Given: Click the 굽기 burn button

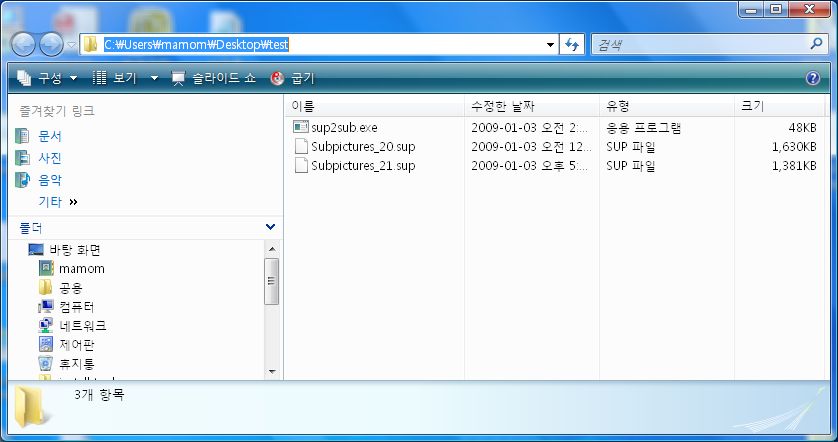Looking at the screenshot, I should click(293, 78).
